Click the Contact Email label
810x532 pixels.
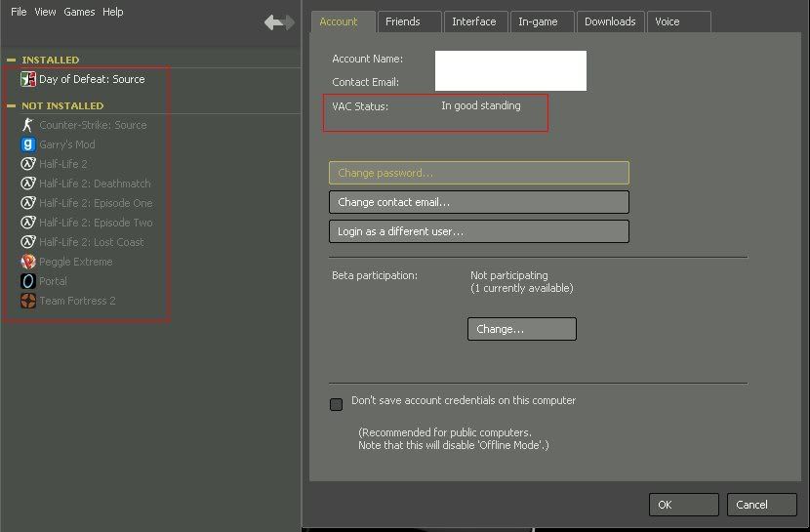click(x=365, y=82)
